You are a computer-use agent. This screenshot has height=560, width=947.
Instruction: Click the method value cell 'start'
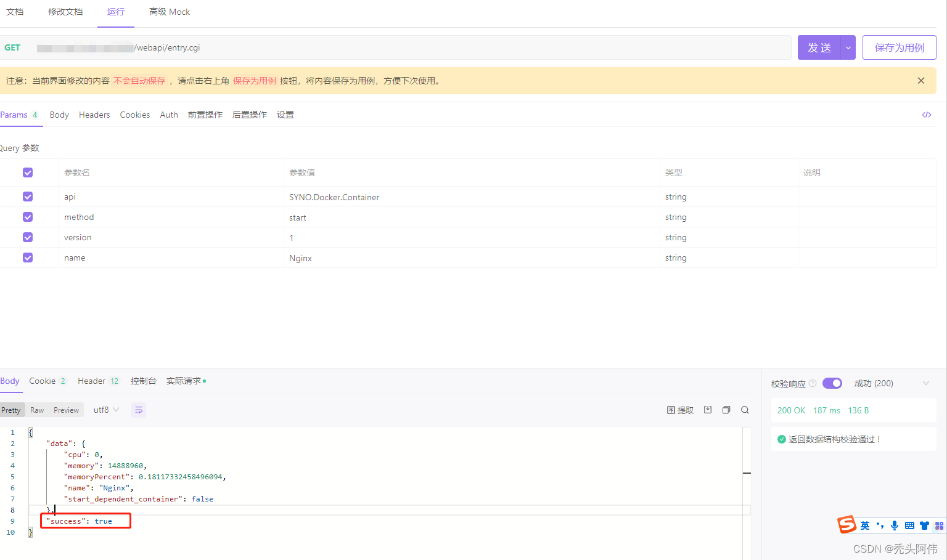click(472, 217)
